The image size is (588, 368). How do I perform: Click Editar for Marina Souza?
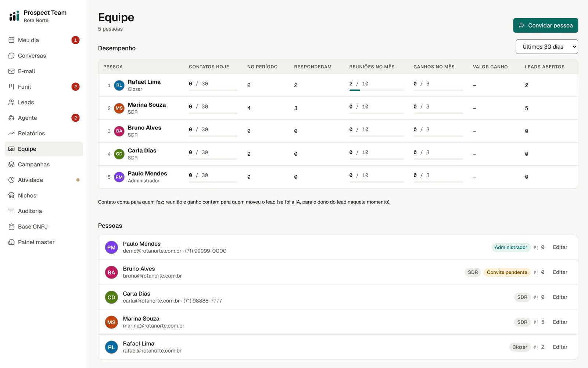(x=560, y=322)
